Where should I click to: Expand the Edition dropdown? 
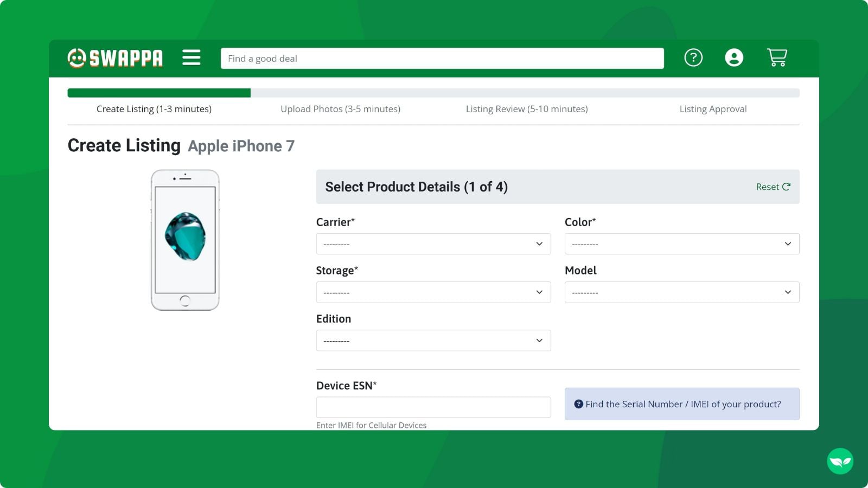(x=433, y=341)
